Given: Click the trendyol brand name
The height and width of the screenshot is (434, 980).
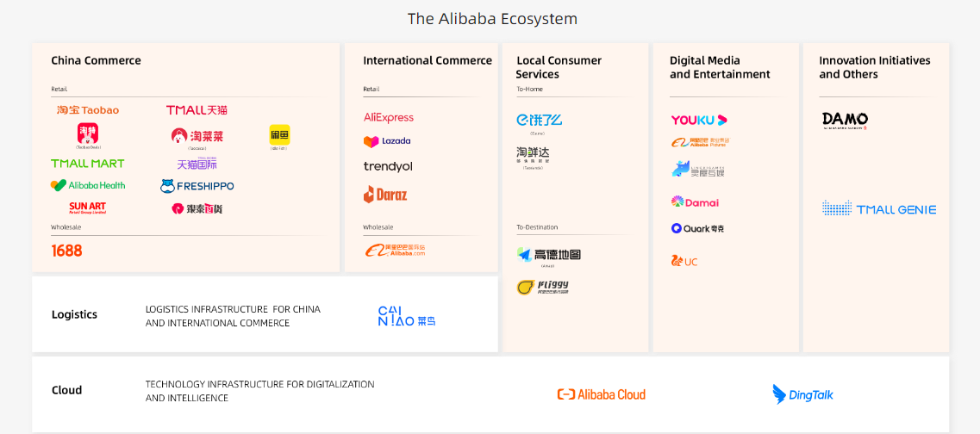Looking at the screenshot, I should (x=388, y=166).
